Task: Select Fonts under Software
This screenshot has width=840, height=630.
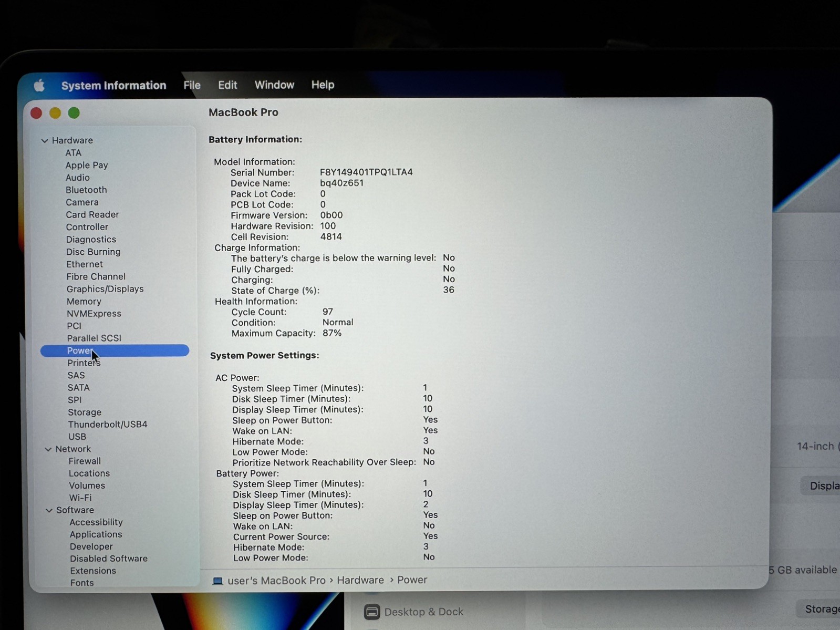Action: coord(82,583)
